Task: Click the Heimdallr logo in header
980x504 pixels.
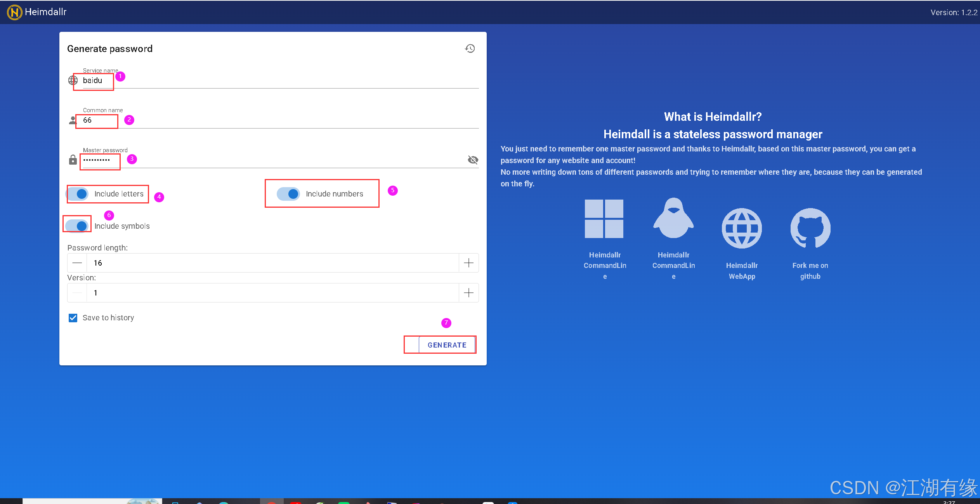Action: (x=14, y=12)
